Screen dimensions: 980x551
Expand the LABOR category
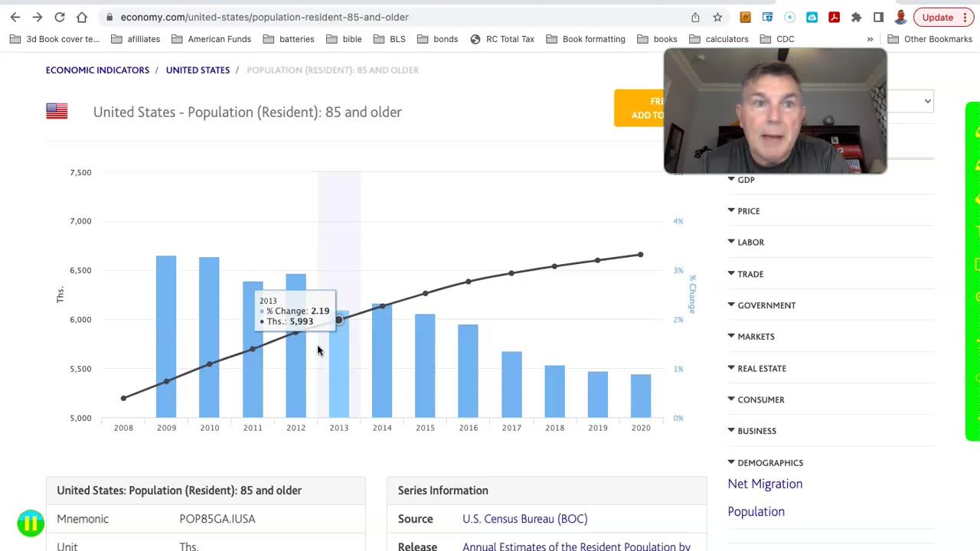coord(746,243)
